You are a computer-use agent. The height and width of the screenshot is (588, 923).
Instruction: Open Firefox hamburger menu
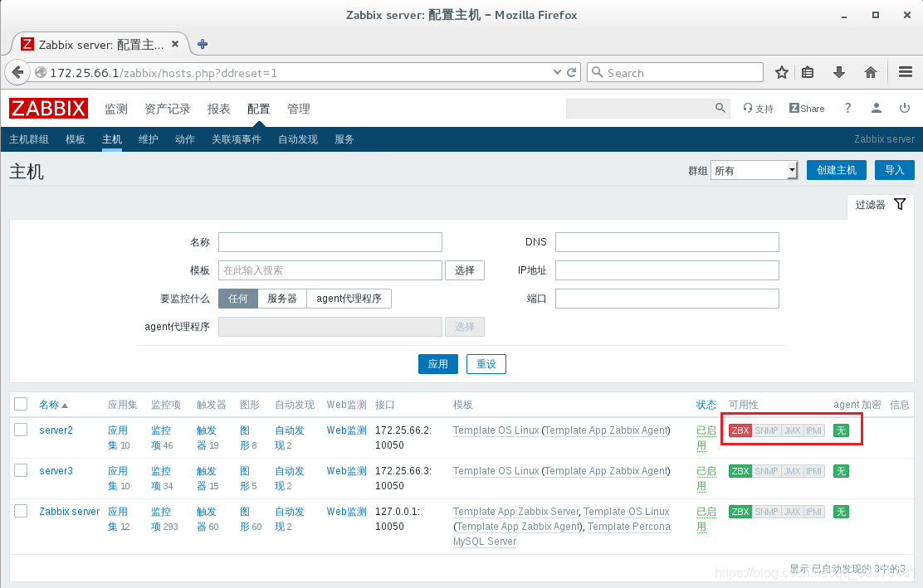tap(906, 72)
